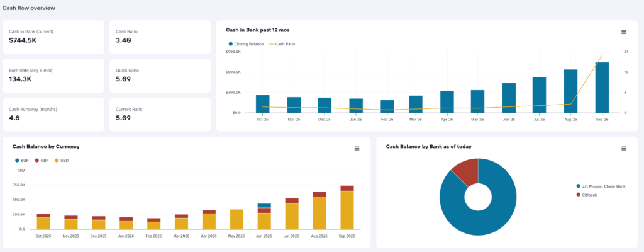
Task: Open the Cash Balance by Currency chart menu
Action: coord(357,149)
